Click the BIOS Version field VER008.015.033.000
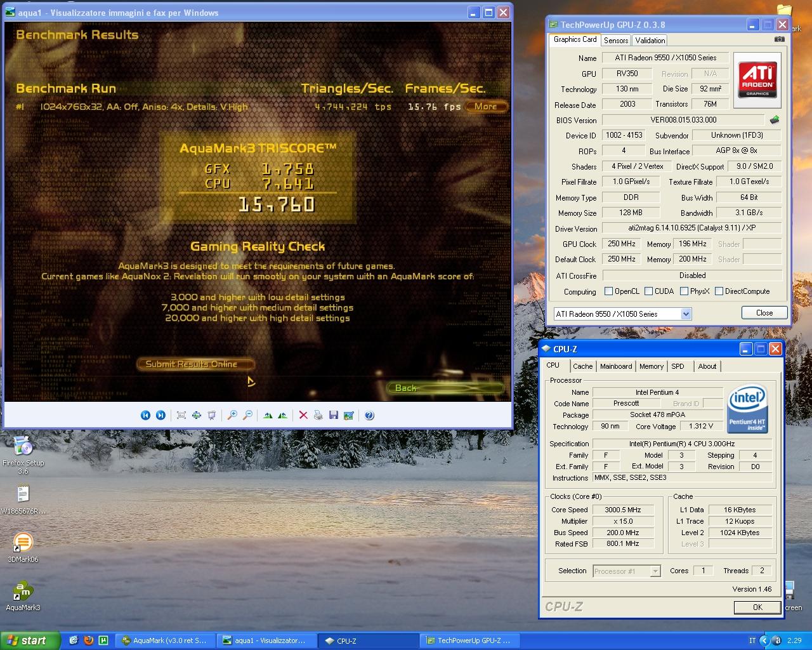This screenshot has height=650, width=812. click(683, 120)
